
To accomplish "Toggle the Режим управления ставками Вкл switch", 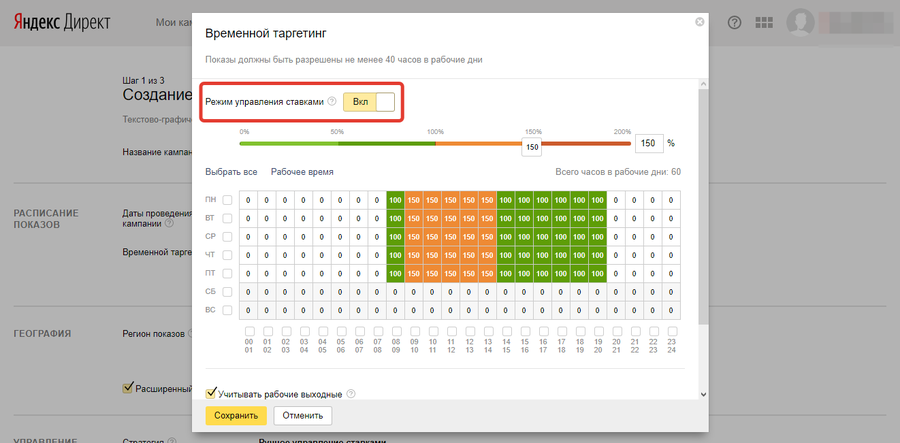I will point(369,102).
